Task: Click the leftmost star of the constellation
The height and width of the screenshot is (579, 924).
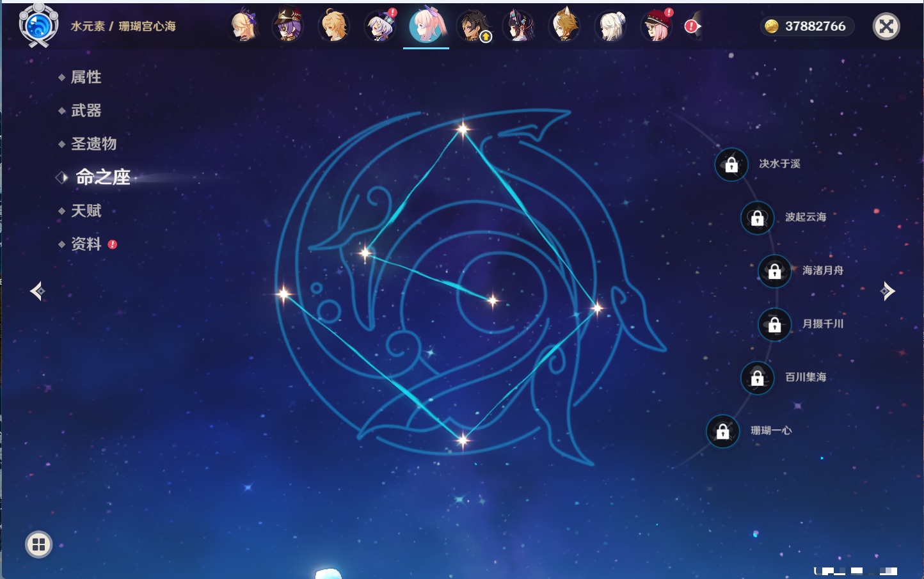Action: pos(283,294)
